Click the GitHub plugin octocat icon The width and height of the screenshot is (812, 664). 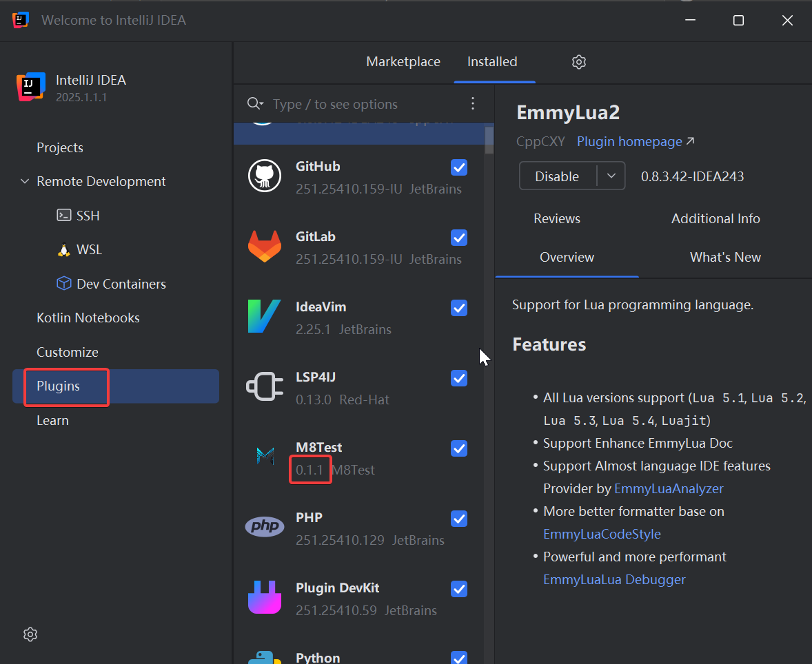point(265,176)
